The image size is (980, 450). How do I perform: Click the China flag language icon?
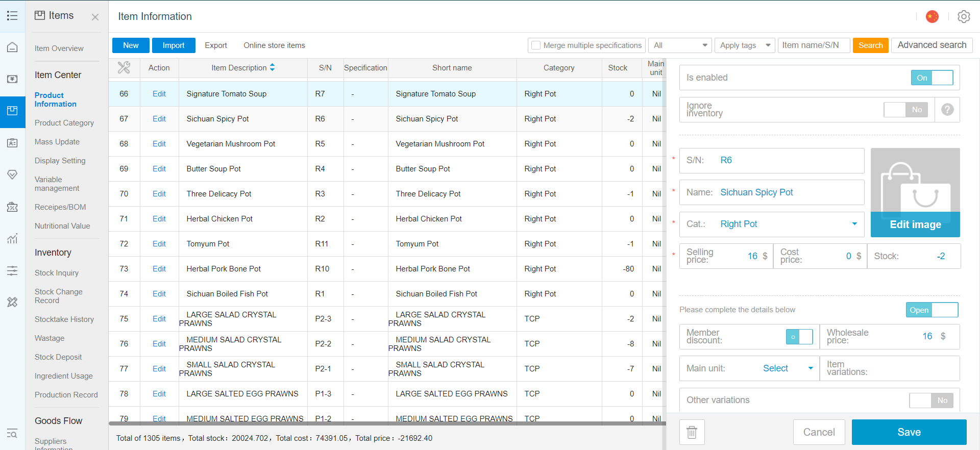(932, 17)
